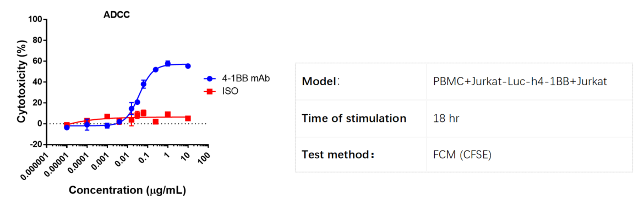Click the ADCC chart title
Image resolution: width=644 pixels, height=223 pixels.
117,15
